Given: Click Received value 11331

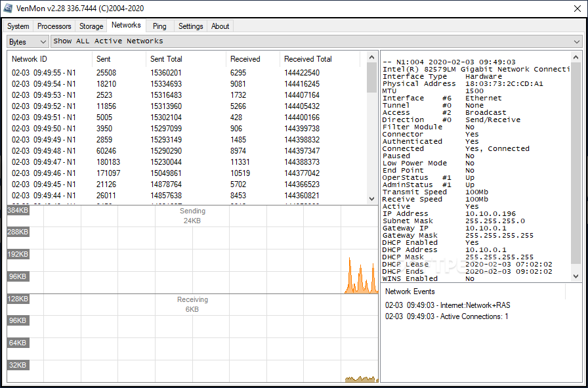Looking at the screenshot, I should [x=240, y=162].
